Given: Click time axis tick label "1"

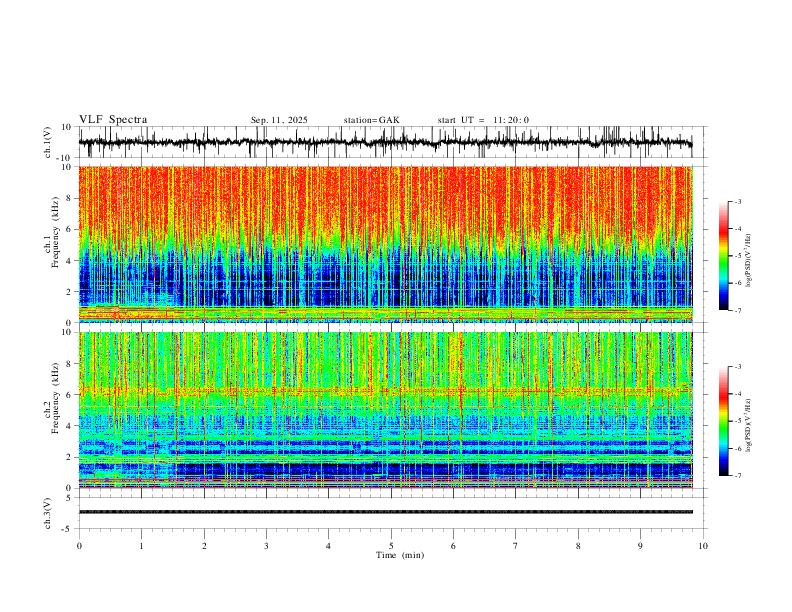Looking at the screenshot, I should point(141,546).
